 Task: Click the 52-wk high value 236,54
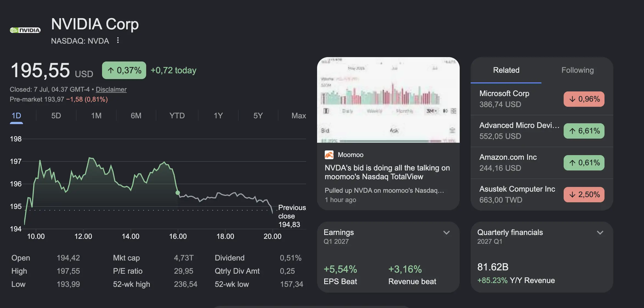(x=186, y=284)
